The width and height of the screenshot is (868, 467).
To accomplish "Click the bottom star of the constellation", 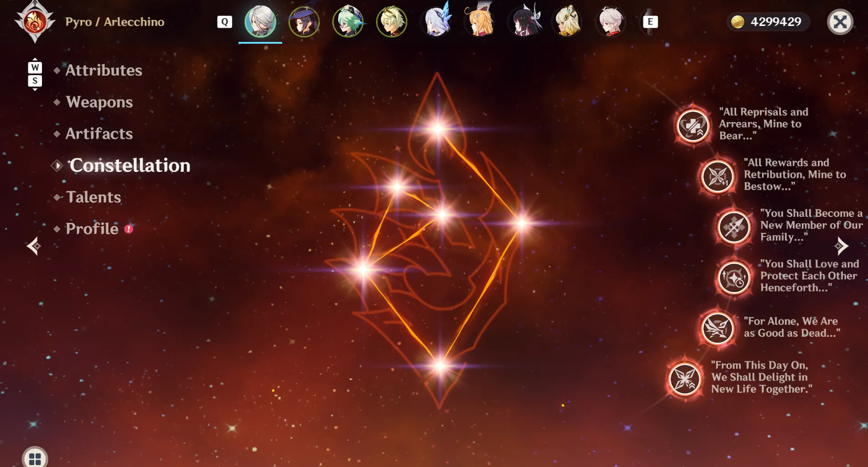I will point(440,365).
